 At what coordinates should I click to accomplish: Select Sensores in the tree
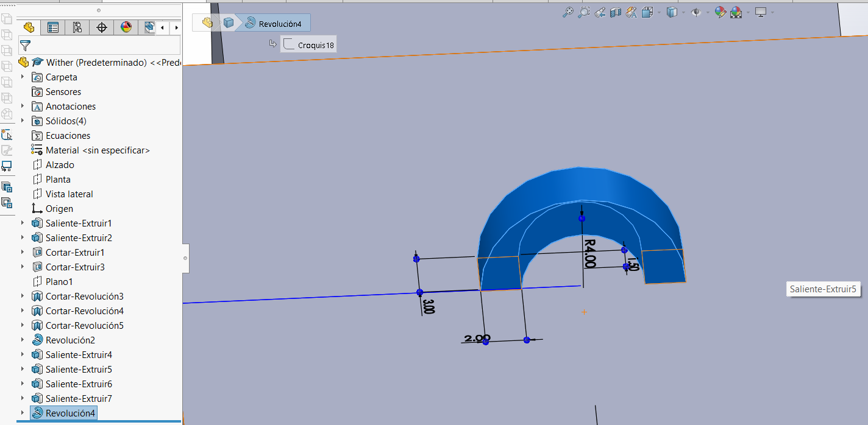tap(63, 92)
